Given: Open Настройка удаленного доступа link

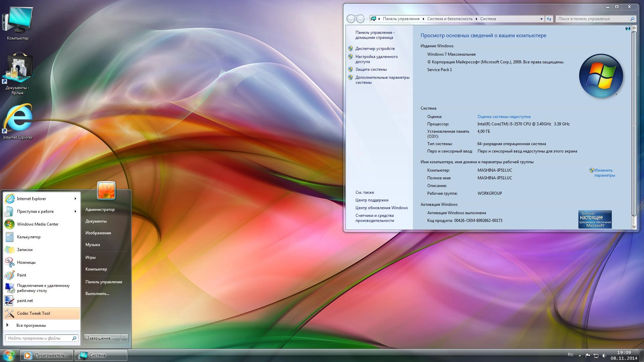Looking at the screenshot, I should pos(376,59).
